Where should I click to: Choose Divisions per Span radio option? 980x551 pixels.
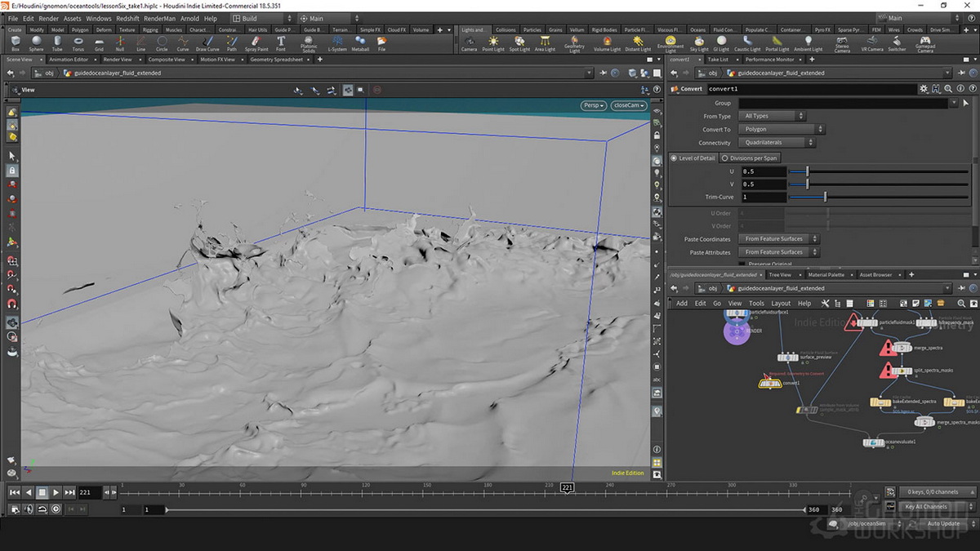click(x=750, y=158)
